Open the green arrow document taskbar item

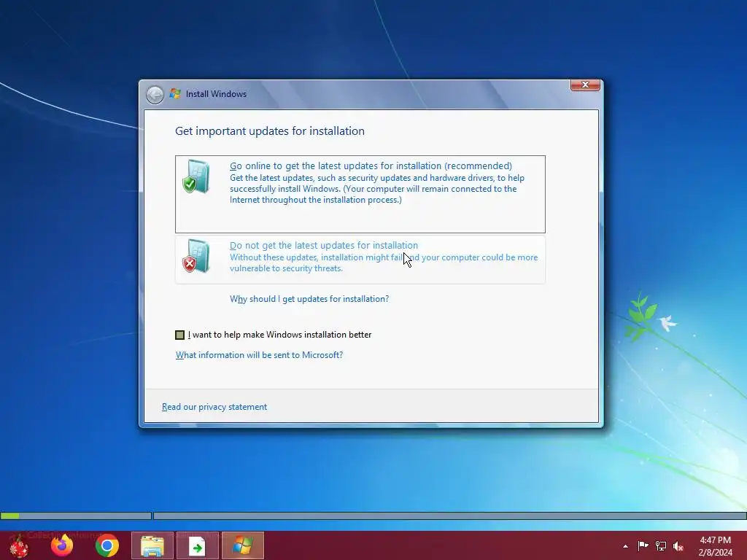[197, 545]
